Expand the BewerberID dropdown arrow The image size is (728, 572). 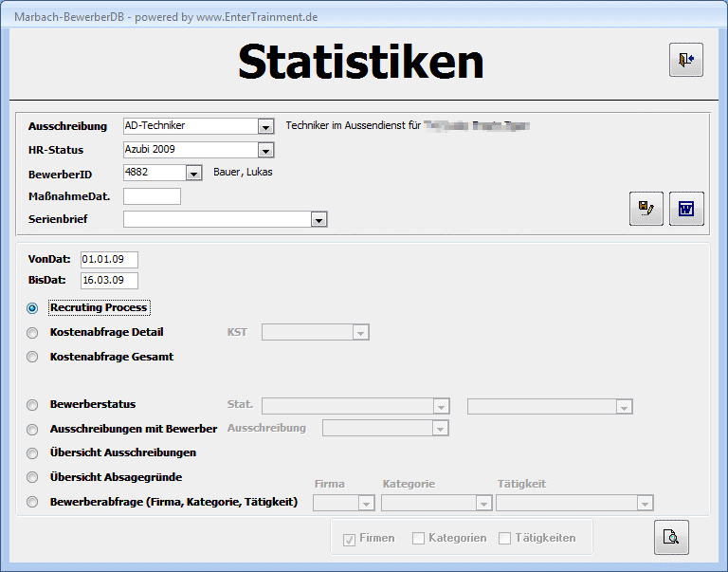click(193, 173)
